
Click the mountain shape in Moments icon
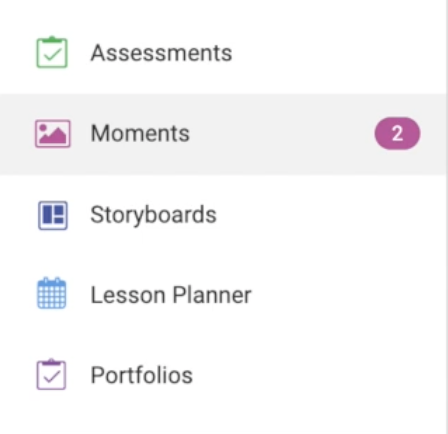click(x=53, y=137)
